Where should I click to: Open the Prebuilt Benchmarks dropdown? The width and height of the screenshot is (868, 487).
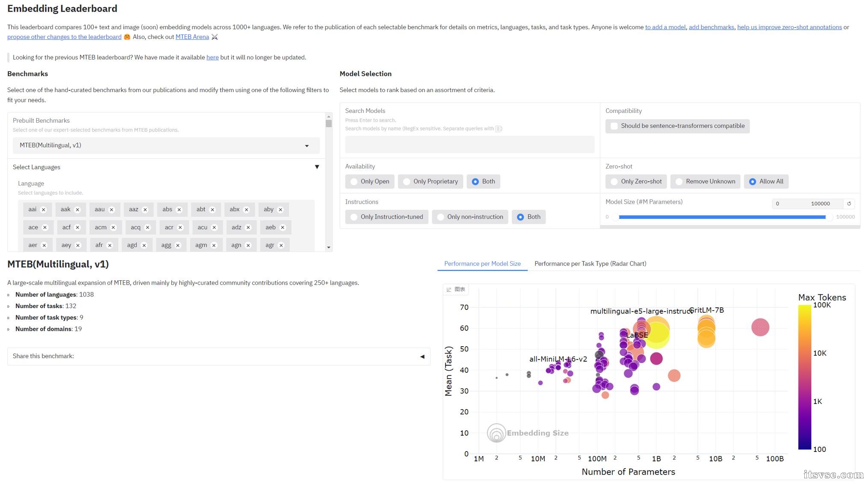pyautogui.click(x=166, y=146)
